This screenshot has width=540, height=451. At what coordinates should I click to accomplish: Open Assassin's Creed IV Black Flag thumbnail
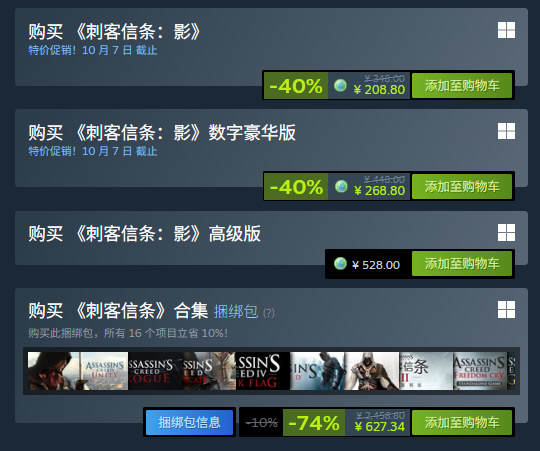click(x=263, y=371)
